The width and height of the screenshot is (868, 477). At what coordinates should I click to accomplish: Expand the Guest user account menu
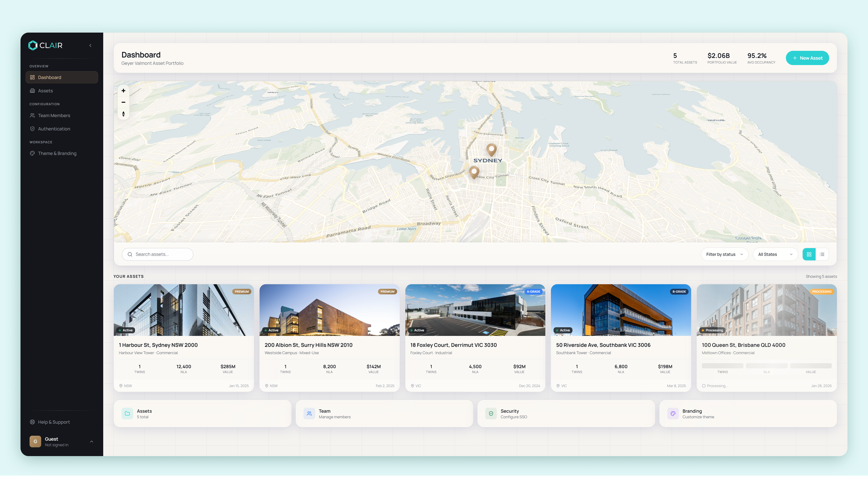click(91, 441)
